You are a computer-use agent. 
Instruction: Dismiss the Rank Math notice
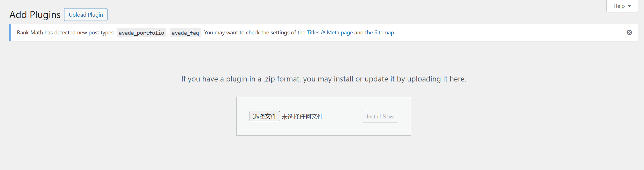tap(629, 32)
